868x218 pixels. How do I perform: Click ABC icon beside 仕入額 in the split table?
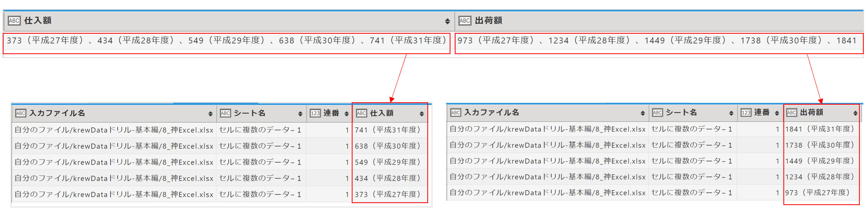361,113
